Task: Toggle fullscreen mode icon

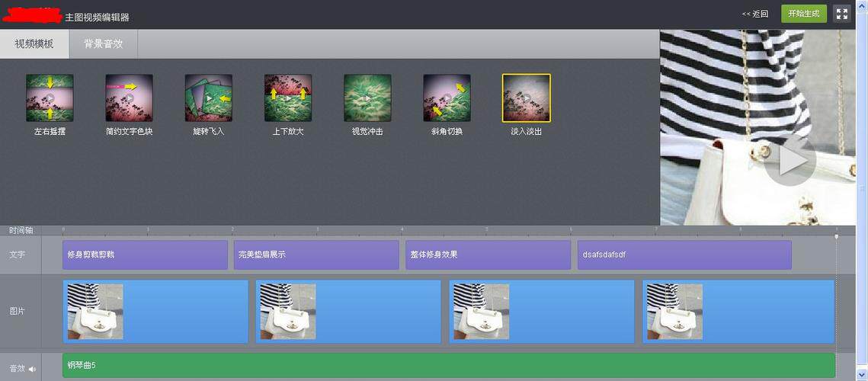Action: coord(842,14)
